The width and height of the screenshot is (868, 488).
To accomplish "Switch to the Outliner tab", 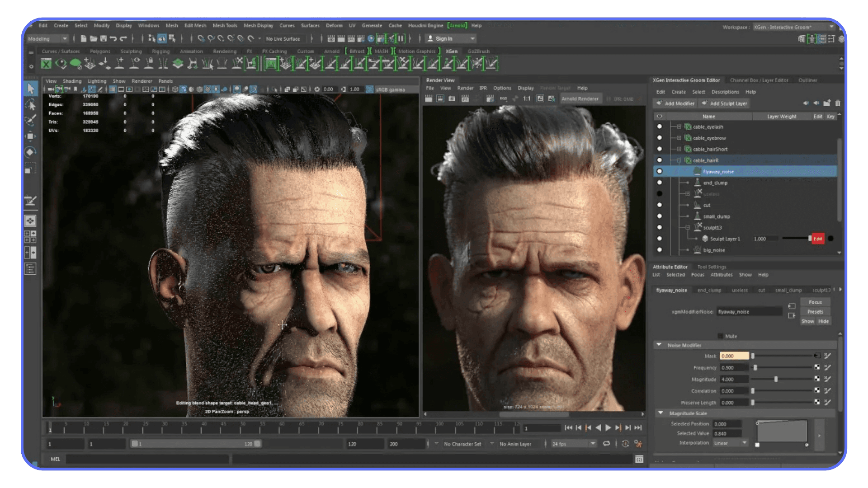I will pyautogui.click(x=807, y=80).
